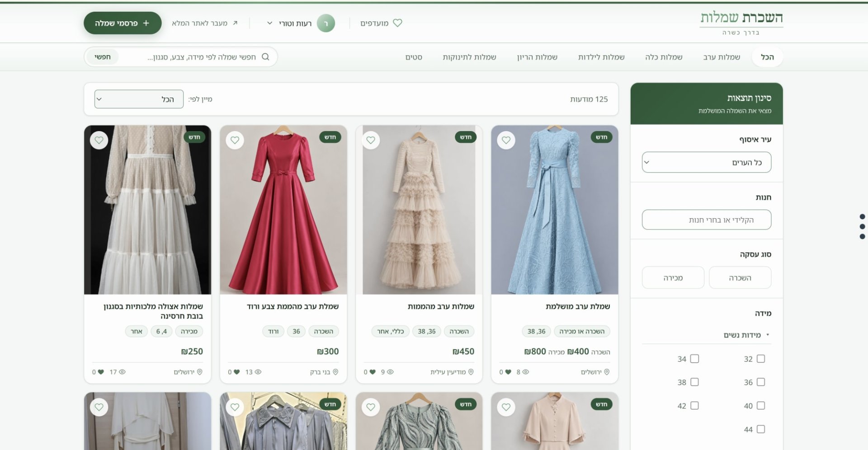Toggle size 38 checkbox
The height and width of the screenshot is (450, 868).
coord(695,382)
